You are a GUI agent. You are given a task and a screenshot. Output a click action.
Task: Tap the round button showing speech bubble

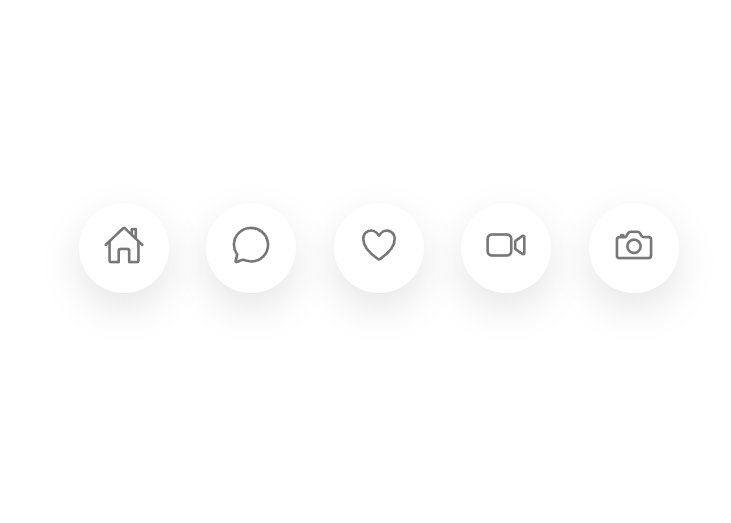click(x=251, y=248)
